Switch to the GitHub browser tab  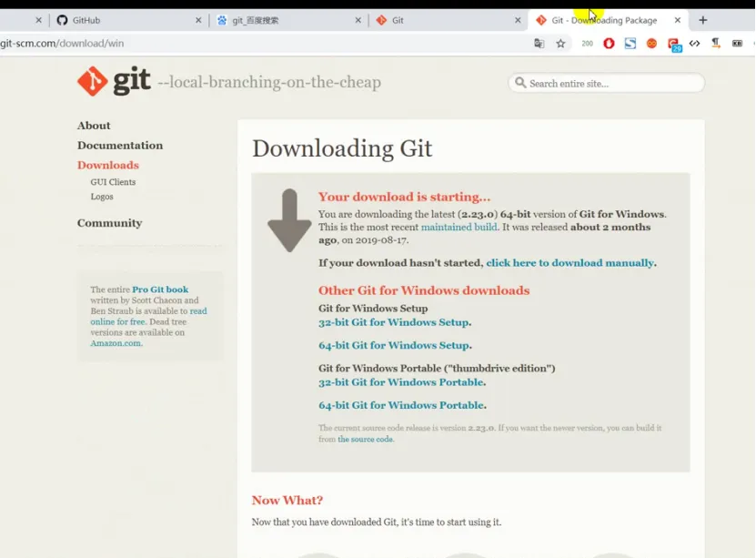pos(127,20)
